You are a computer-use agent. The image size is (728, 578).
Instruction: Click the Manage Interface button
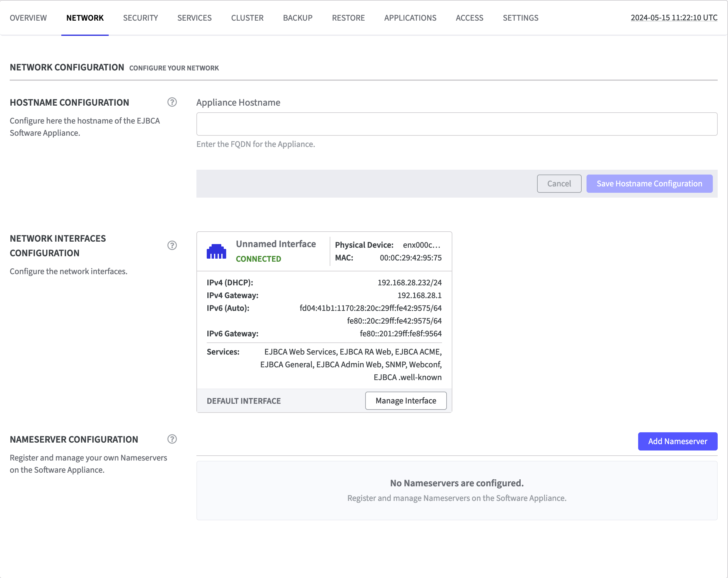(406, 401)
